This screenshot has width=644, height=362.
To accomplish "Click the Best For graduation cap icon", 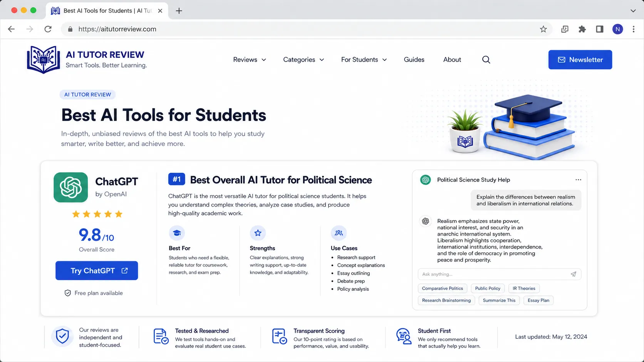I will (x=177, y=233).
